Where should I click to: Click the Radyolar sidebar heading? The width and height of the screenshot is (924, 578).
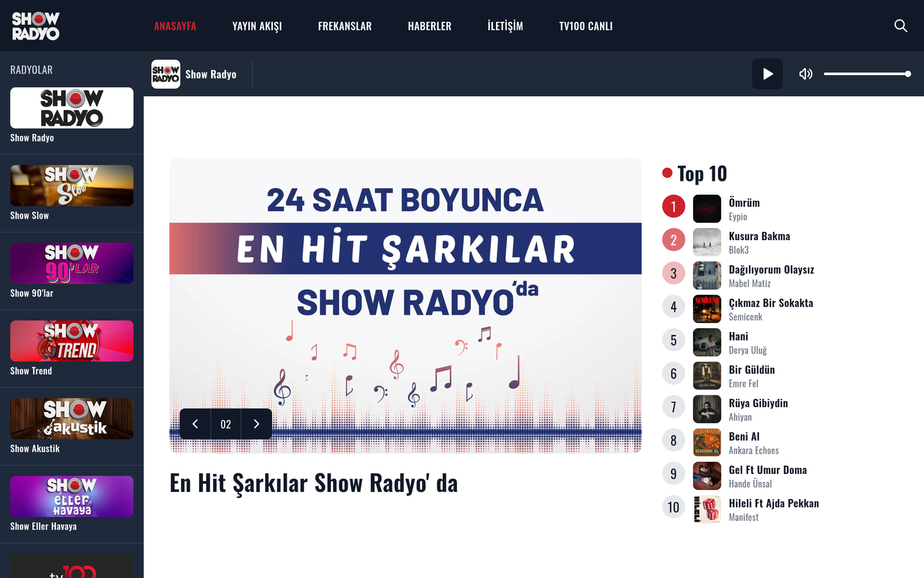(31, 69)
